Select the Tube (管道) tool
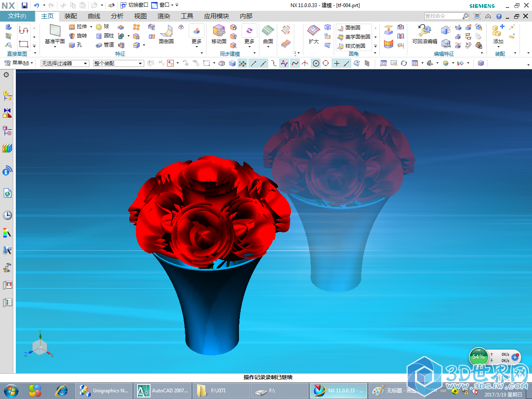The width and height of the screenshot is (532, 399). coord(105,45)
